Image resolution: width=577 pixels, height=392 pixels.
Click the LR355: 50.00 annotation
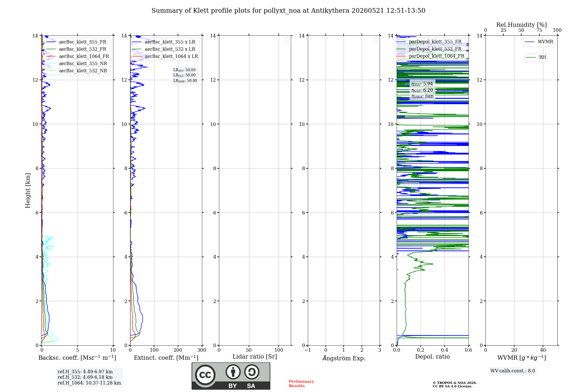point(184,70)
